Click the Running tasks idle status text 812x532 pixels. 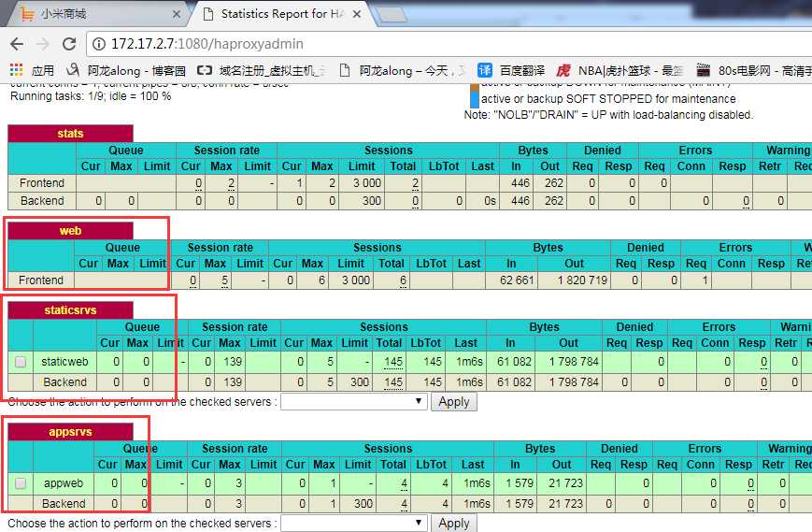pos(91,96)
